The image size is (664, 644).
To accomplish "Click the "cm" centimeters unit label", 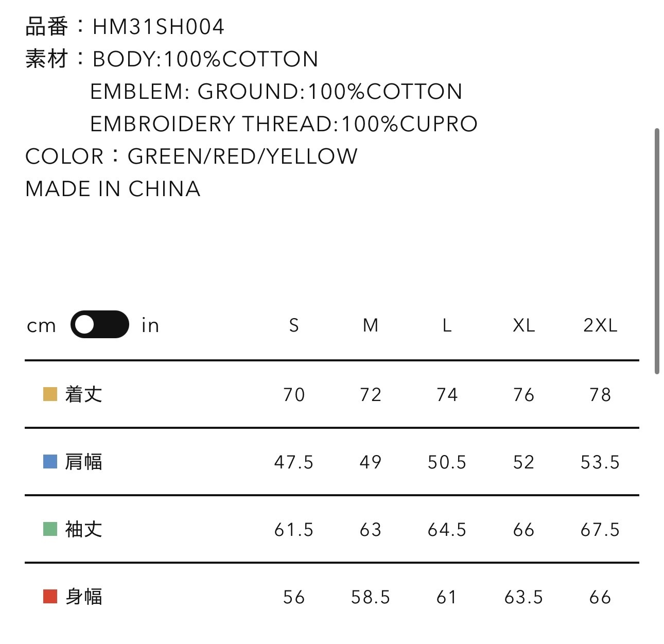I will [41, 326].
